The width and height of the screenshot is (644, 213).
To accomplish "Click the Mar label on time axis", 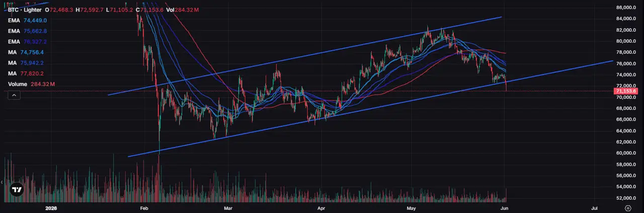I will tap(228, 207).
